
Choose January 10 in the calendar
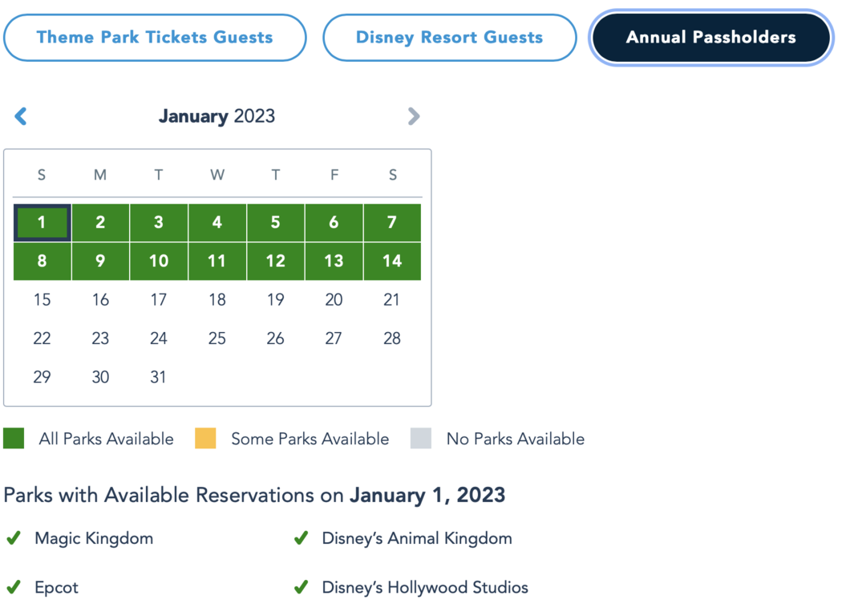pos(159,261)
